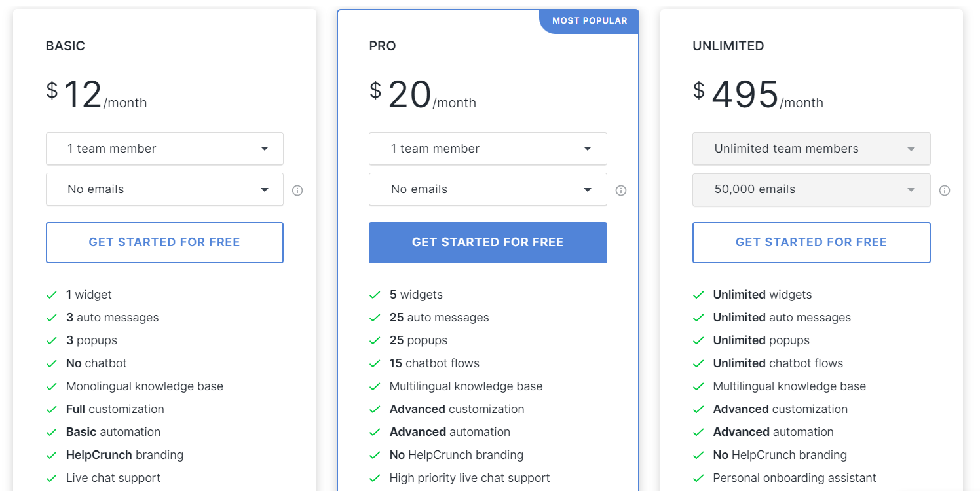Click green checkmark beside Unlimited popups
This screenshot has width=980, height=491.
tap(698, 340)
